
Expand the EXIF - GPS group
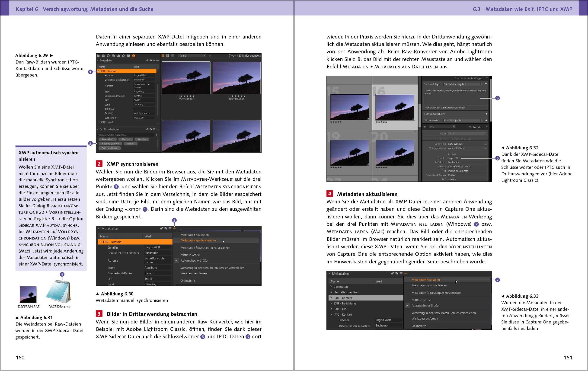331,309
